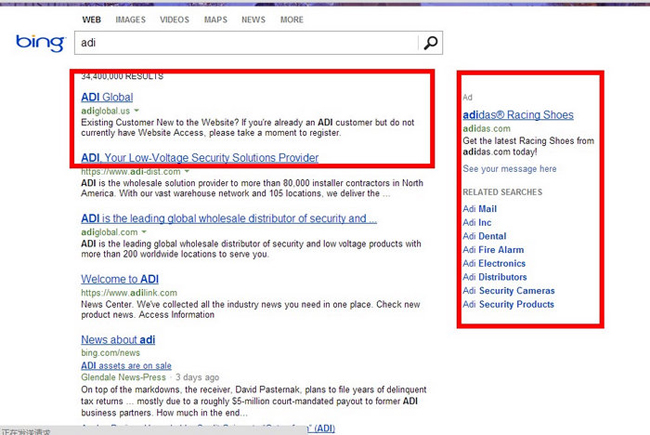The width and height of the screenshot is (650, 435).
Task: Go to the Maps tab
Action: (x=215, y=19)
